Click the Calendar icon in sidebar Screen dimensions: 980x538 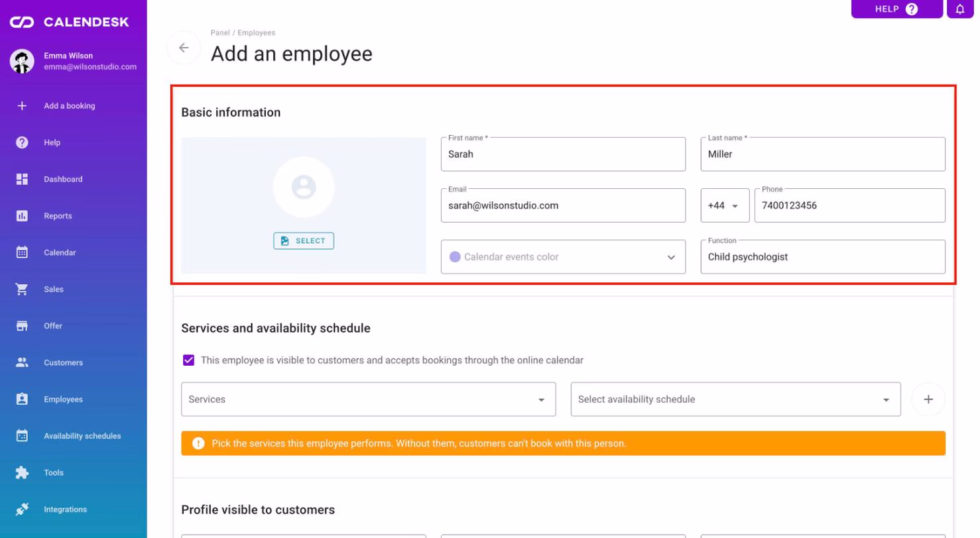[x=22, y=252]
